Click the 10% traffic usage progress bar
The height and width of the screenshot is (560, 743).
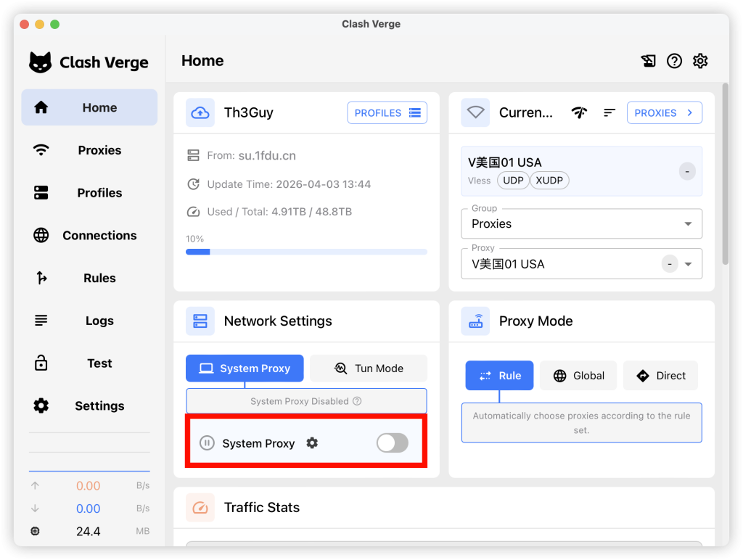306,252
